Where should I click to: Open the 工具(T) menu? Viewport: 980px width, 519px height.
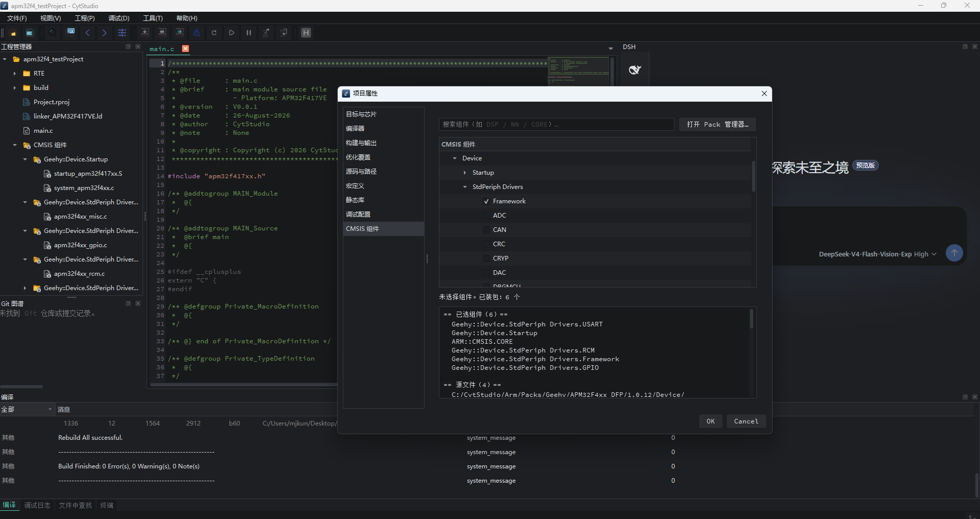point(153,18)
